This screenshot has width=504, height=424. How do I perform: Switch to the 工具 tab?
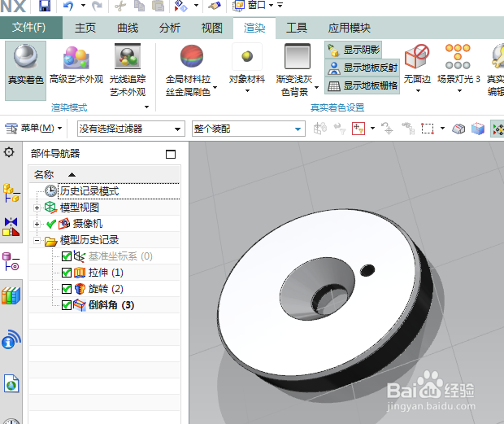click(x=297, y=28)
